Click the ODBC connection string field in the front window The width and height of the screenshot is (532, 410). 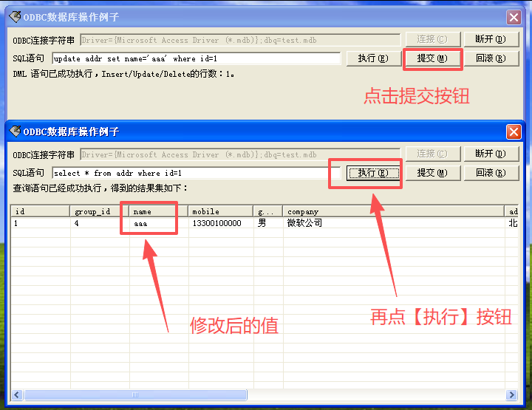click(240, 154)
